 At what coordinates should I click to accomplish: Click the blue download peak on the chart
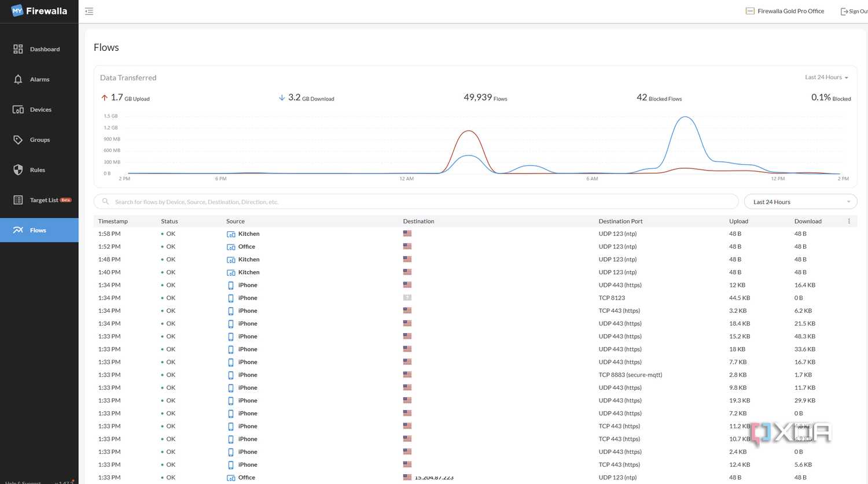coord(686,118)
